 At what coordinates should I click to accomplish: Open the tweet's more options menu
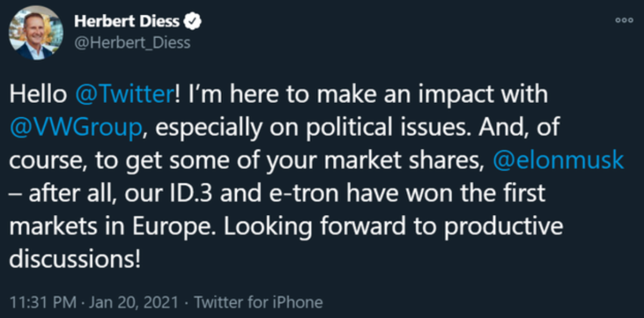coord(624,20)
